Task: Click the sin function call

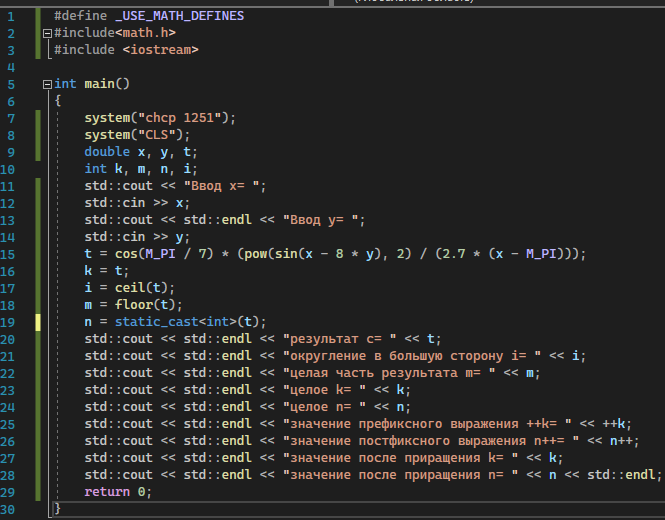Action: point(286,254)
